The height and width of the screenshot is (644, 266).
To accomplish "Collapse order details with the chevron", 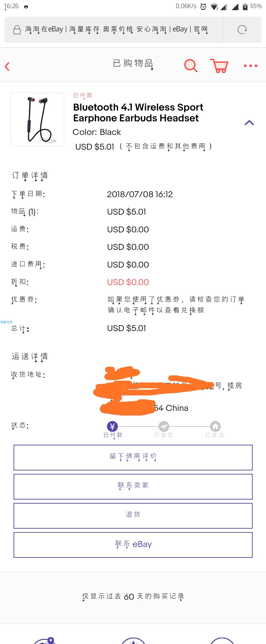I will (x=249, y=123).
